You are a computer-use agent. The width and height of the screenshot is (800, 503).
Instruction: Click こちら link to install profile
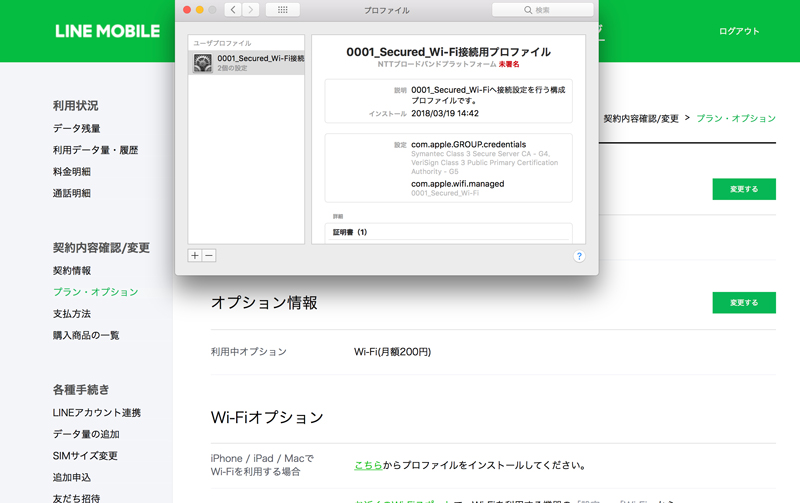(368, 465)
